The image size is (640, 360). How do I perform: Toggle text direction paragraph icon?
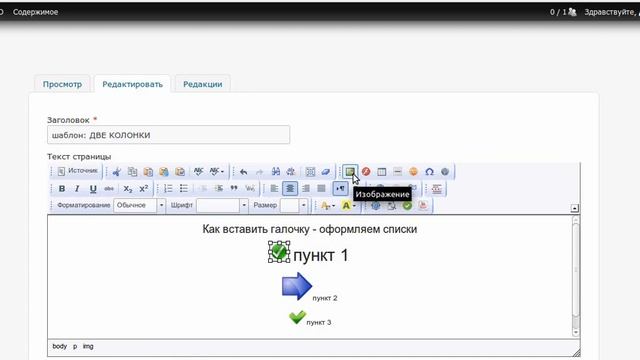[340, 189]
